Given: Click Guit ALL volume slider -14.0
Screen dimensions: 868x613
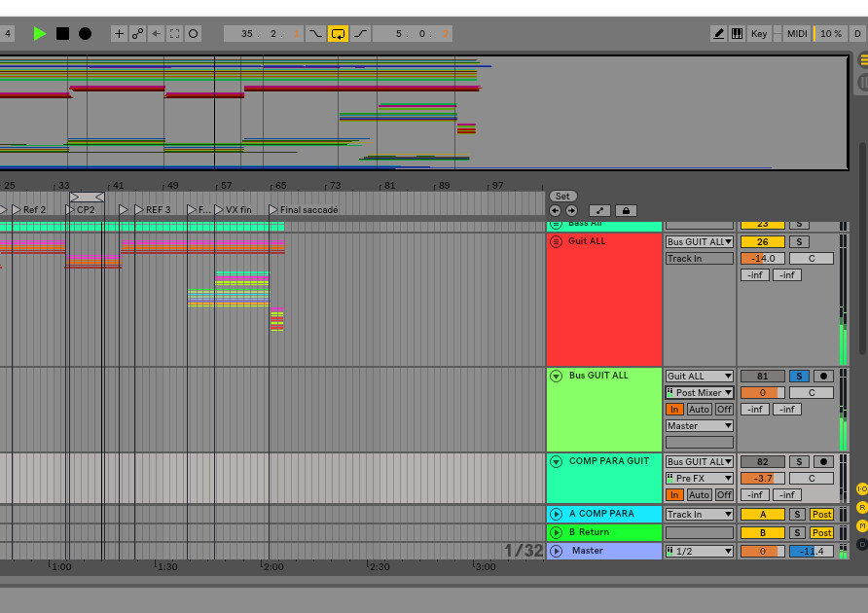Looking at the screenshot, I should (x=762, y=259).
